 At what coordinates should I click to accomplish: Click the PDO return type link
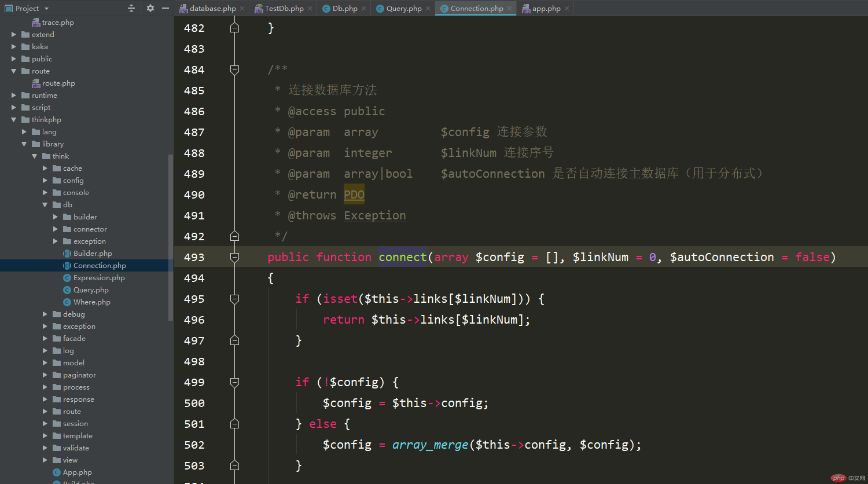click(354, 195)
